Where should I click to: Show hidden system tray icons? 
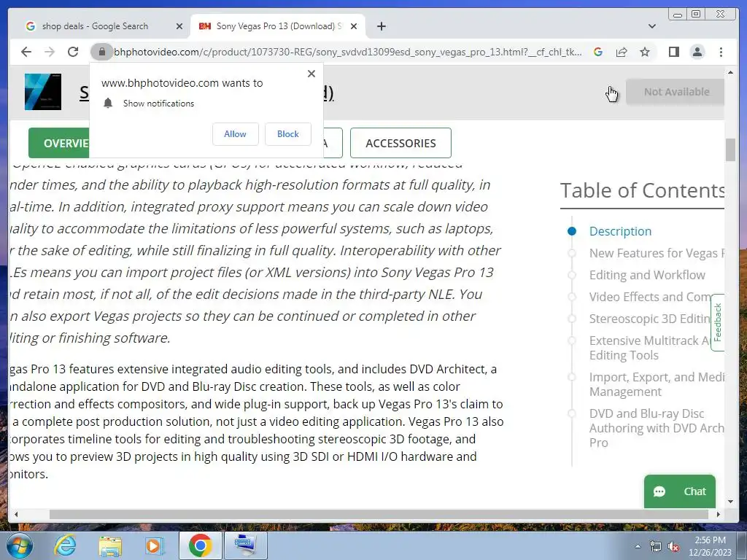(638, 547)
